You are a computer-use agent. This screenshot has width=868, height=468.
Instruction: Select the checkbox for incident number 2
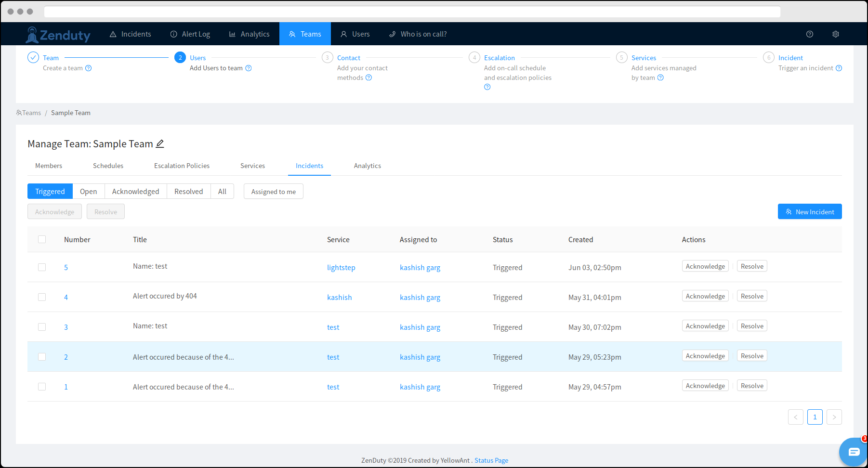(x=42, y=357)
